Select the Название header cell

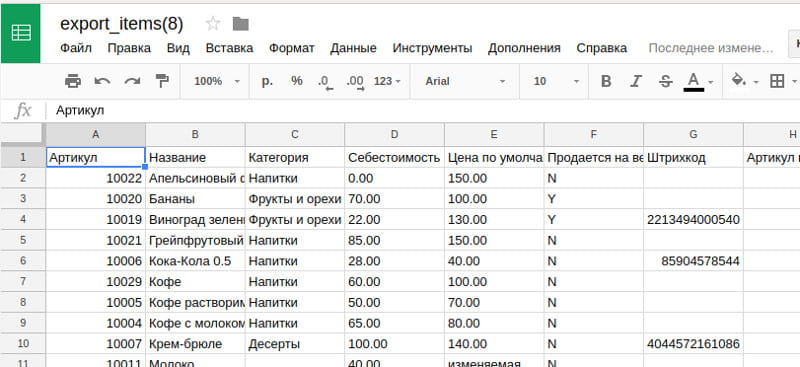[195, 157]
